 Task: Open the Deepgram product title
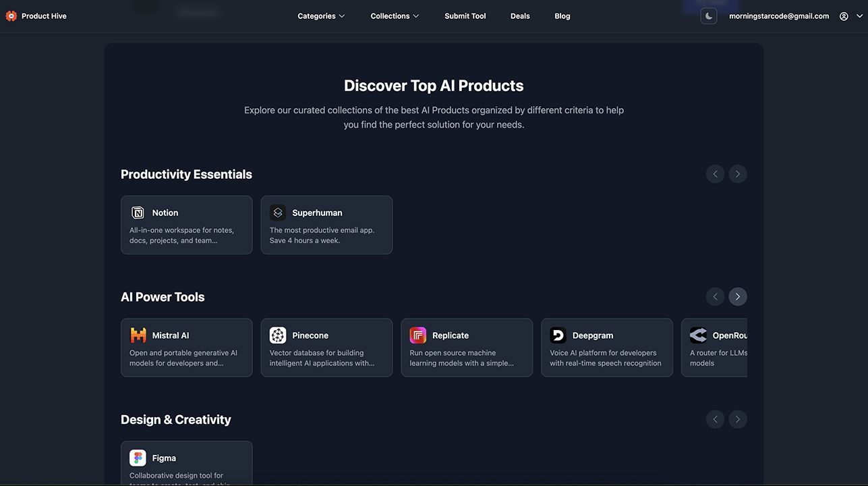(x=593, y=335)
